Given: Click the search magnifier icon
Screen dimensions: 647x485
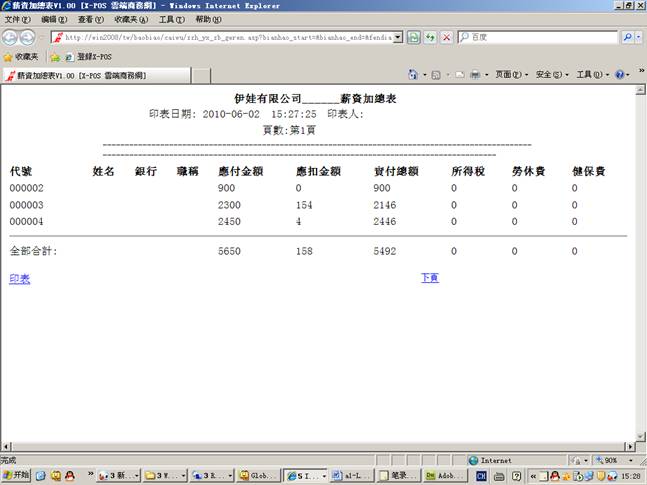Looking at the screenshot, I should pyautogui.click(x=628, y=37).
